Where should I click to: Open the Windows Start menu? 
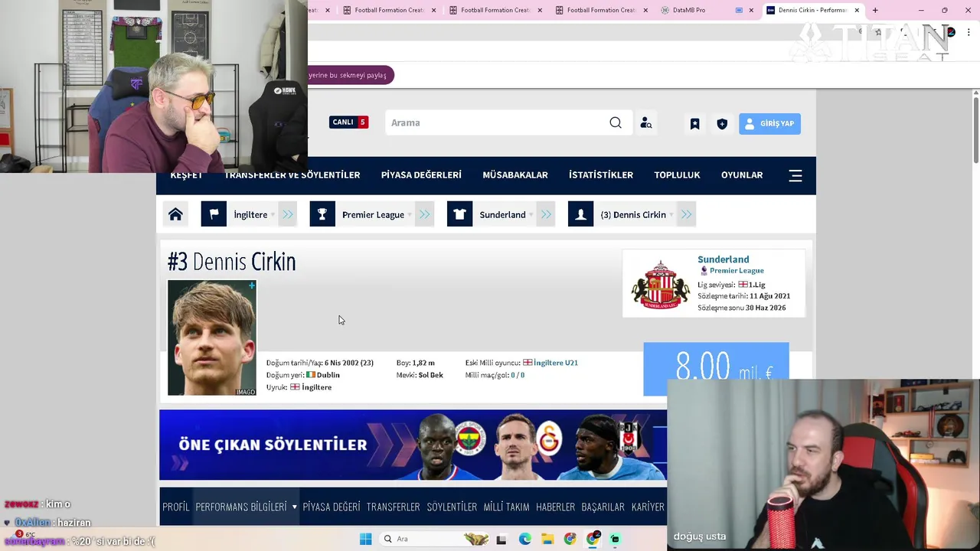pyautogui.click(x=365, y=539)
